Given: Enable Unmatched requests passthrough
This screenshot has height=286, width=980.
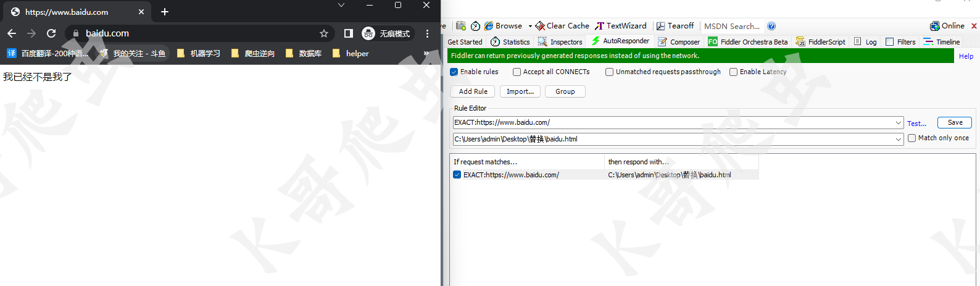Looking at the screenshot, I should (610, 72).
